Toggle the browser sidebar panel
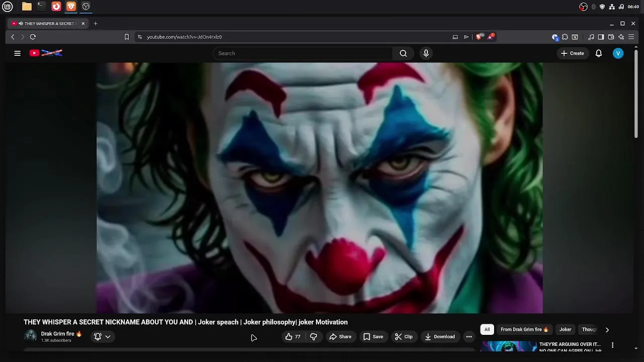The image size is (644, 362). point(601,37)
